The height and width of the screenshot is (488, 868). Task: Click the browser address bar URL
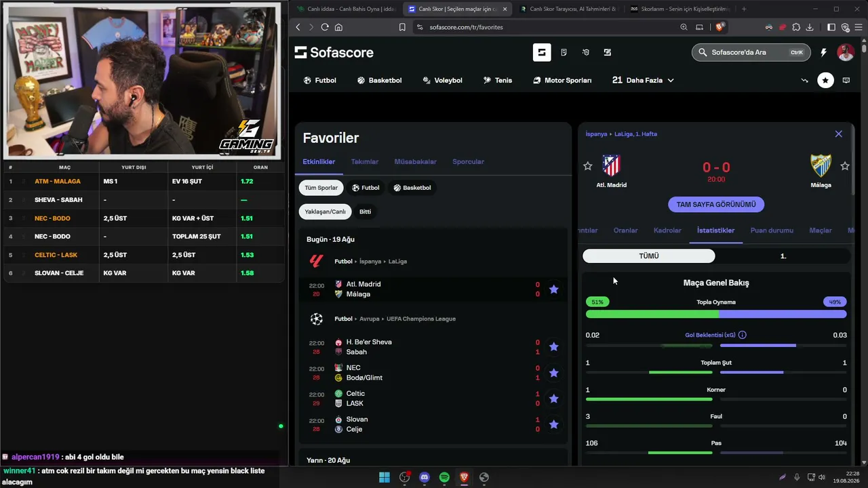click(x=466, y=27)
